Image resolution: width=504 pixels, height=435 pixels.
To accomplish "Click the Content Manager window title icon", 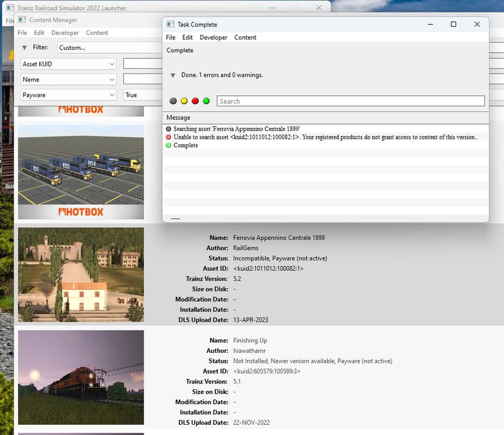I will point(22,20).
